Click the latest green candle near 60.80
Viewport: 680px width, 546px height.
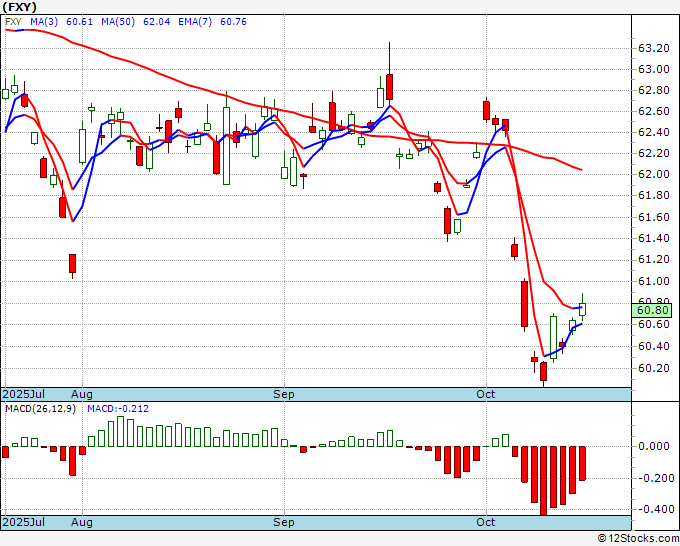pos(582,309)
